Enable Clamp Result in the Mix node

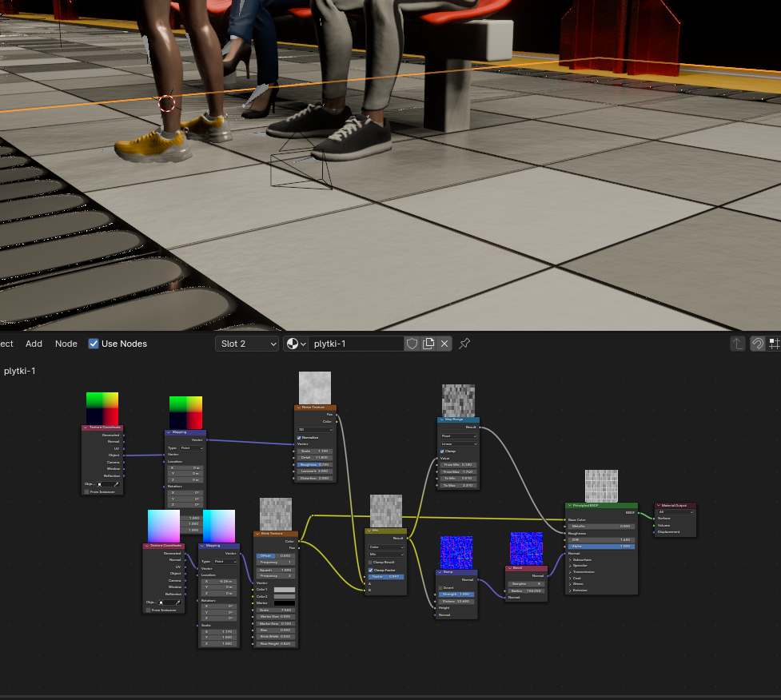(x=370, y=563)
